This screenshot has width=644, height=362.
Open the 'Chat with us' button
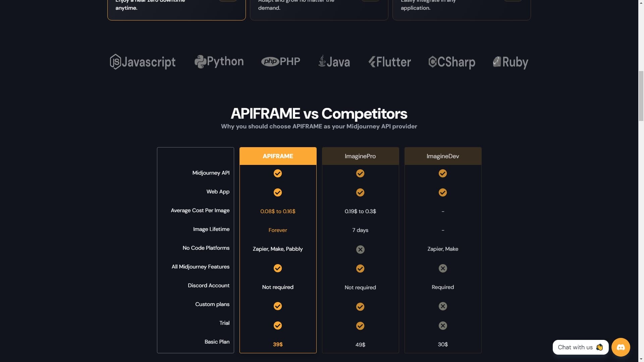point(581,347)
